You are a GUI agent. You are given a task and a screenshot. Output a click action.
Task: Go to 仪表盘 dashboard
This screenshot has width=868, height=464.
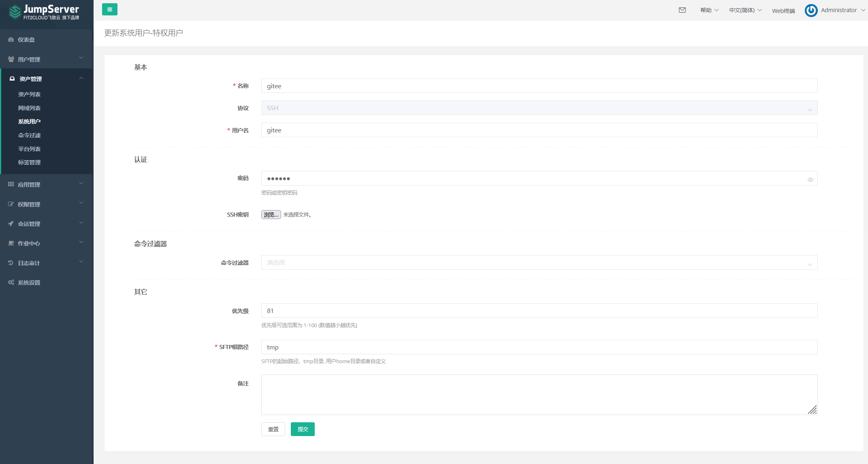(26, 40)
